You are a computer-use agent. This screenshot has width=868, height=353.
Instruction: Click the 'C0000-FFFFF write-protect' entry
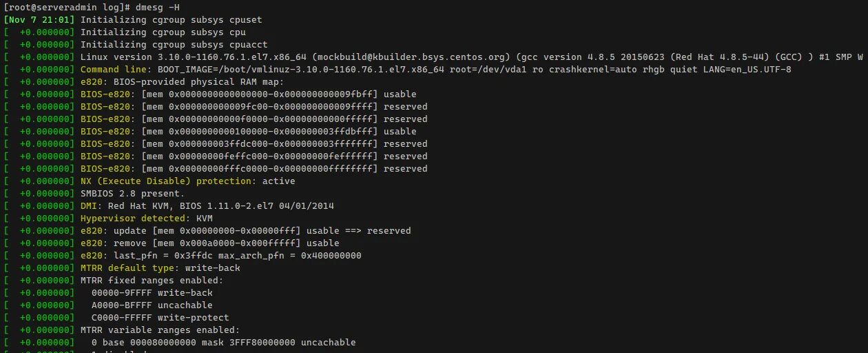coord(160,317)
